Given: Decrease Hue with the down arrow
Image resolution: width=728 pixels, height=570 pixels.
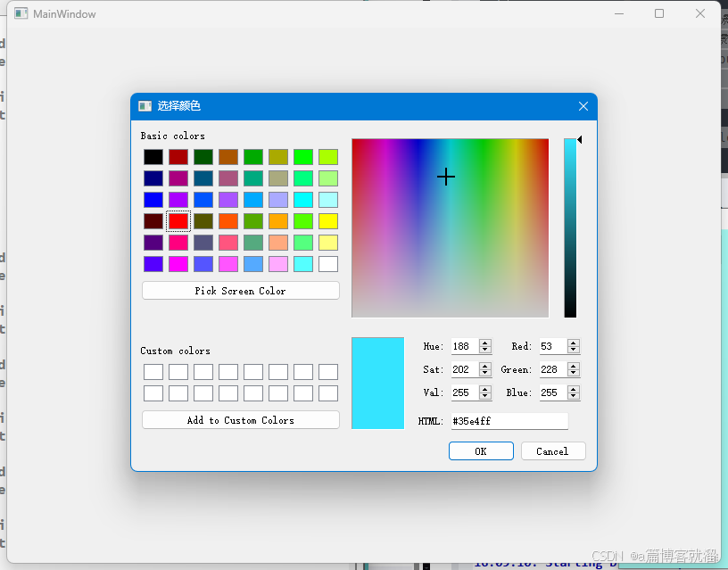Looking at the screenshot, I should (485, 350).
